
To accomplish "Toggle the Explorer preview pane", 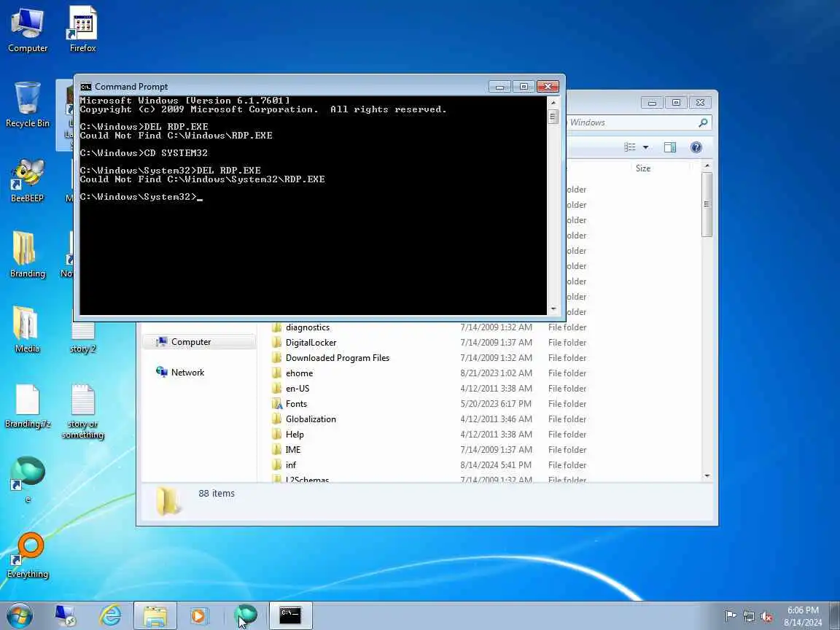I will coord(669,147).
